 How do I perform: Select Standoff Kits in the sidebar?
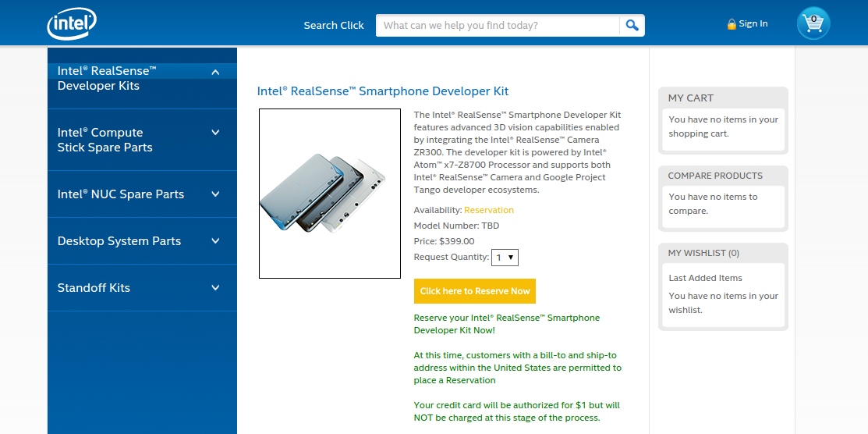[94, 288]
